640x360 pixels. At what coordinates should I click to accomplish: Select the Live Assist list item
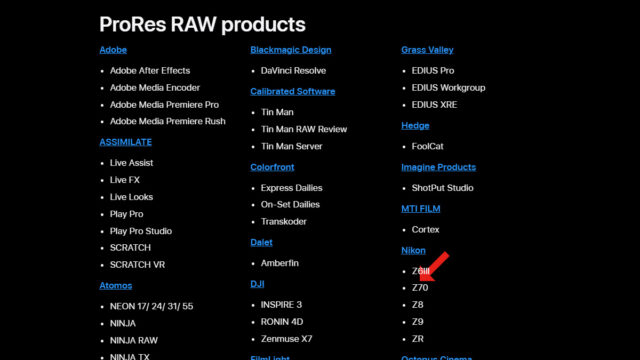pyautogui.click(x=131, y=163)
